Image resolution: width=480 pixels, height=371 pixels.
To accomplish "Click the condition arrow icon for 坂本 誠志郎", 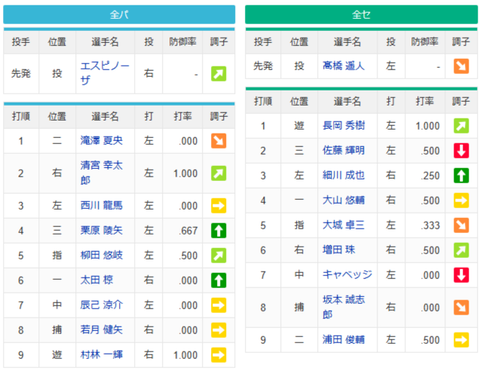I will coord(461,307).
